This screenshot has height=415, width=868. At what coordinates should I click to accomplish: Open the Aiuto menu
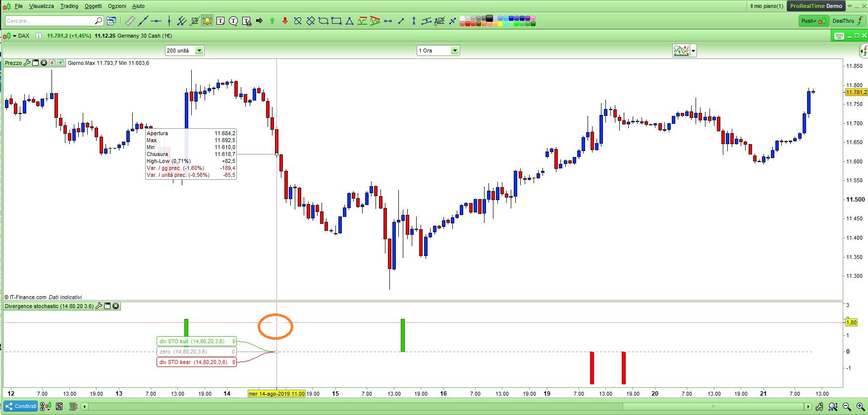138,6
